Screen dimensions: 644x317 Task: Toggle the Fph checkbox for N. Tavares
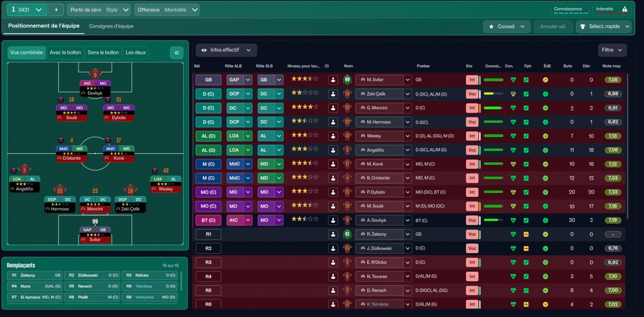click(x=526, y=276)
